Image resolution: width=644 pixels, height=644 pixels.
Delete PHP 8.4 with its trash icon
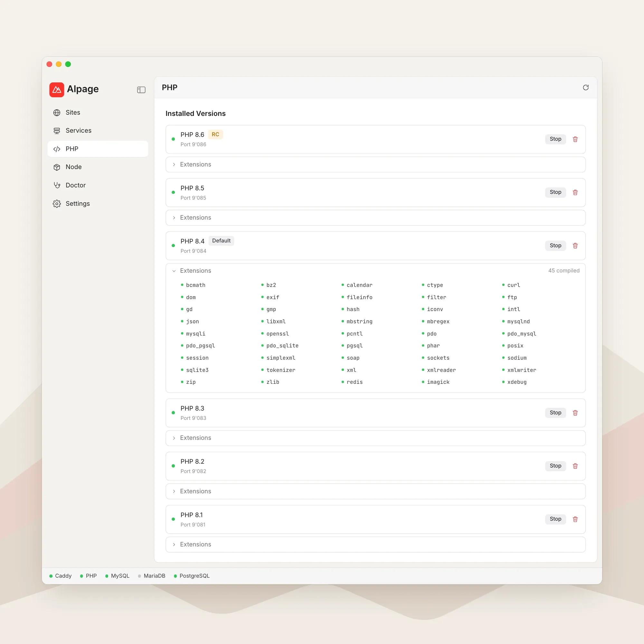click(575, 246)
